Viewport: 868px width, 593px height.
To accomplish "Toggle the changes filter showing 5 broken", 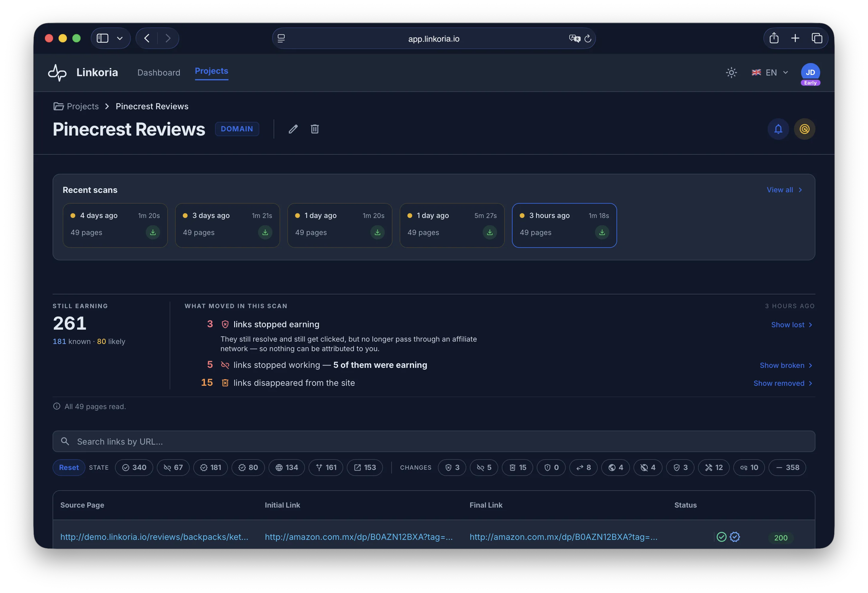I will pyautogui.click(x=484, y=468).
